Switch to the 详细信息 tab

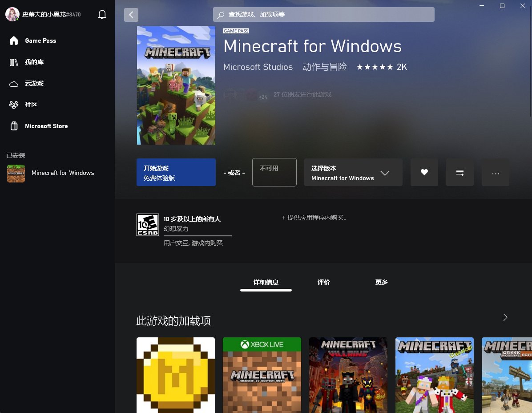coord(266,282)
